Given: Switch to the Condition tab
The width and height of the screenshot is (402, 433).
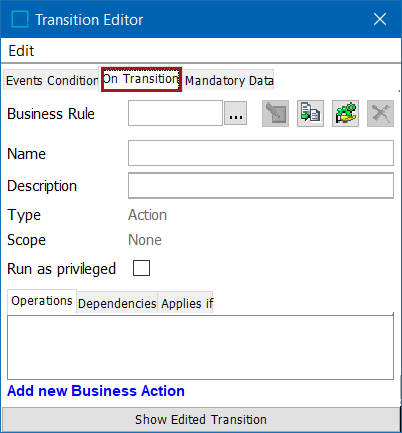Looking at the screenshot, I should click(72, 81).
